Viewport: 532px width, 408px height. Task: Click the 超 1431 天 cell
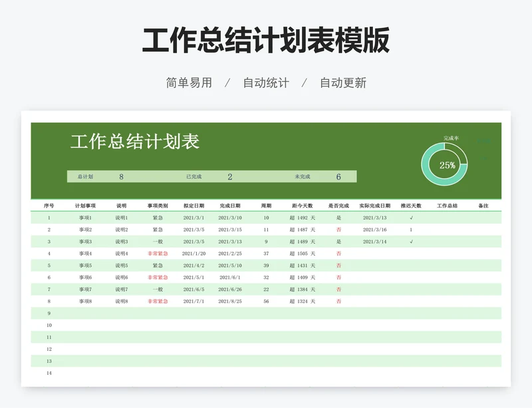(303, 266)
